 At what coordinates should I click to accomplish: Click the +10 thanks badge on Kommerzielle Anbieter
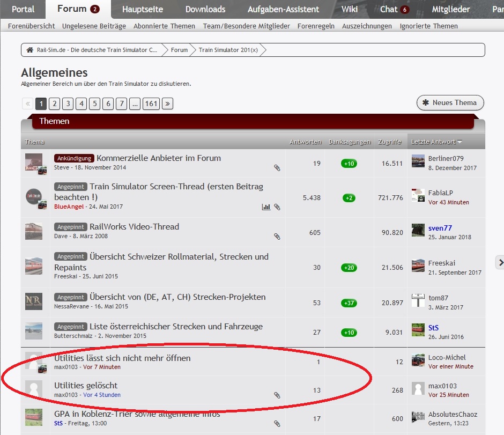[349, 164]
